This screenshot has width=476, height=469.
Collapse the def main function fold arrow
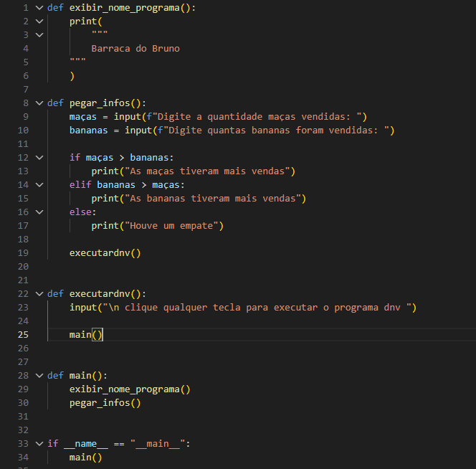[39, 376]
